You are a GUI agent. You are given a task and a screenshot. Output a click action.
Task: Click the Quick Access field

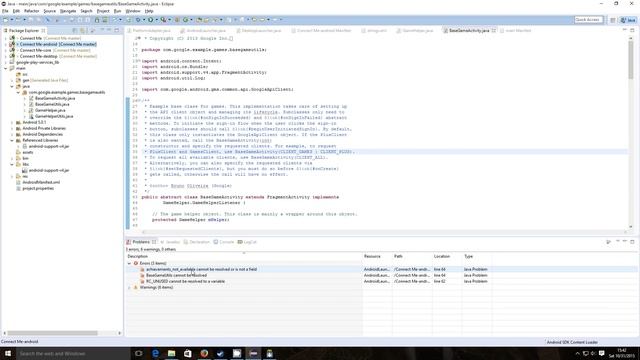pyautogui.click(x=588, y=20)
